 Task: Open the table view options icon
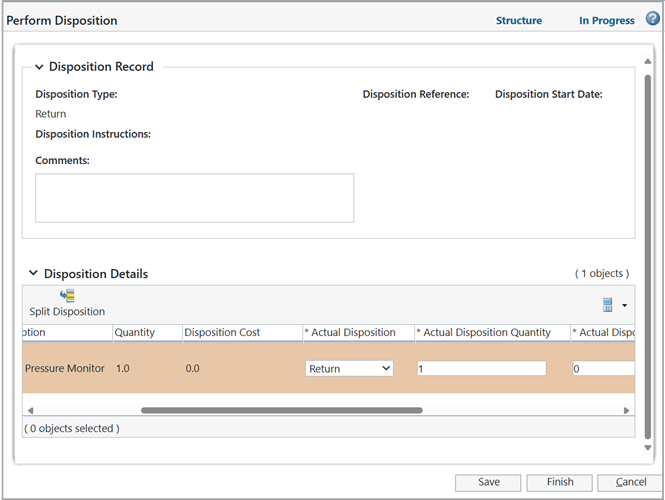pos(607,304)
